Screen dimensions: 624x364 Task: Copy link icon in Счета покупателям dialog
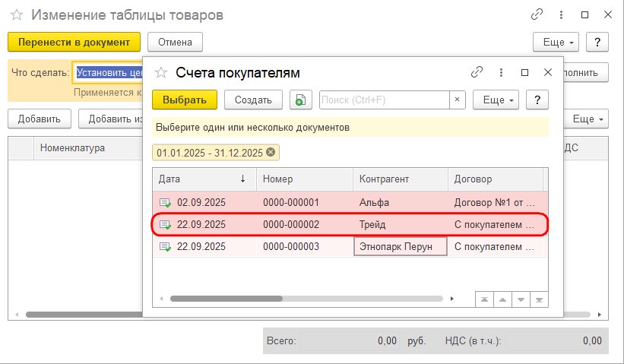click(x=477, y=72)
